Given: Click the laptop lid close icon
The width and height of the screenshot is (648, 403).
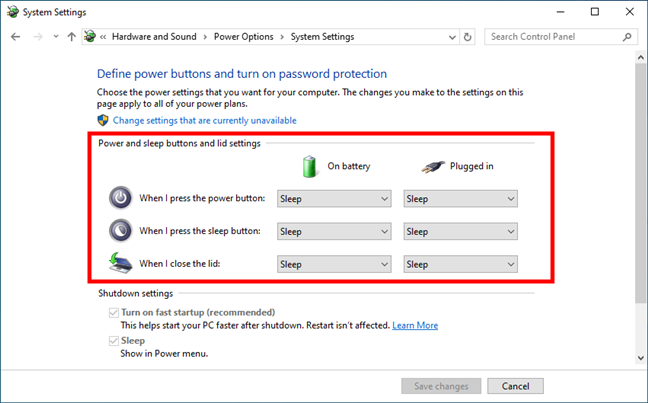Looking at the screenshot, I should coord(121,263).
